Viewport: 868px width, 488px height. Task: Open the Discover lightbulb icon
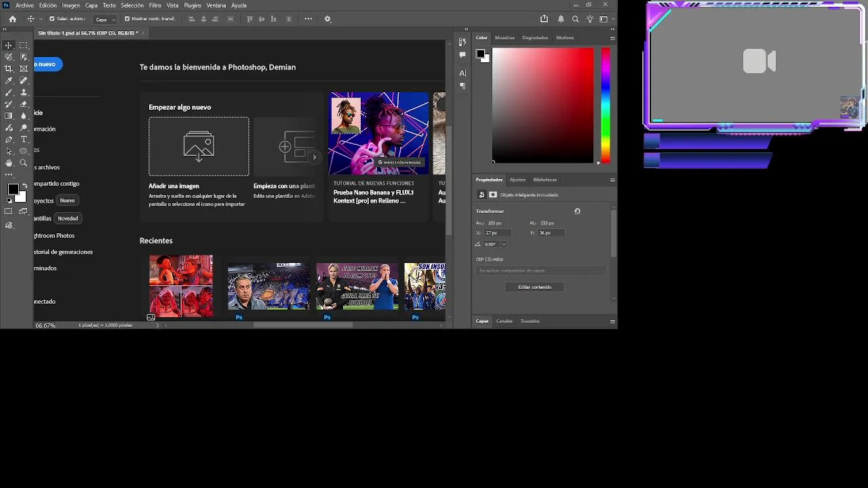pos(590,19)
